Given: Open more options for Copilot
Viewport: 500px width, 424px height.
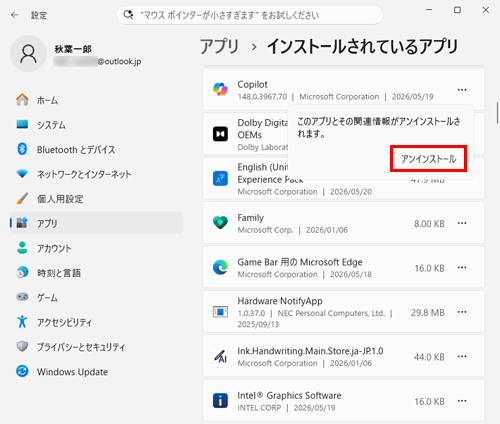Looking at the screenshot, I should [462, 90].
